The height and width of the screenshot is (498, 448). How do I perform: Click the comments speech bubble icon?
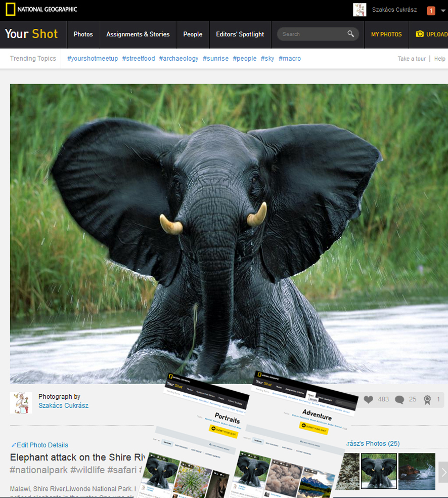(x=399, y=399)
